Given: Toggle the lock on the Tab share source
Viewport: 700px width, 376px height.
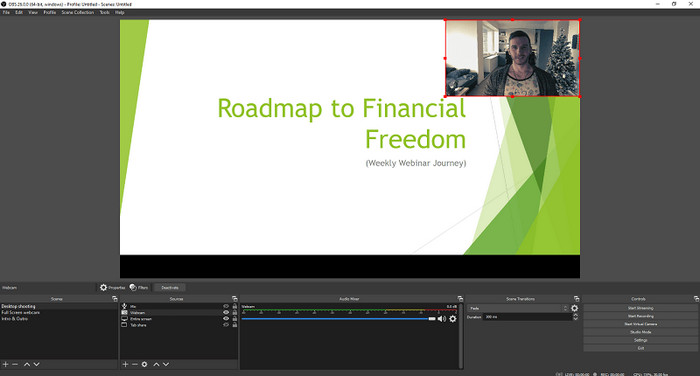Looking at the screenshot, I should (235, 325).
